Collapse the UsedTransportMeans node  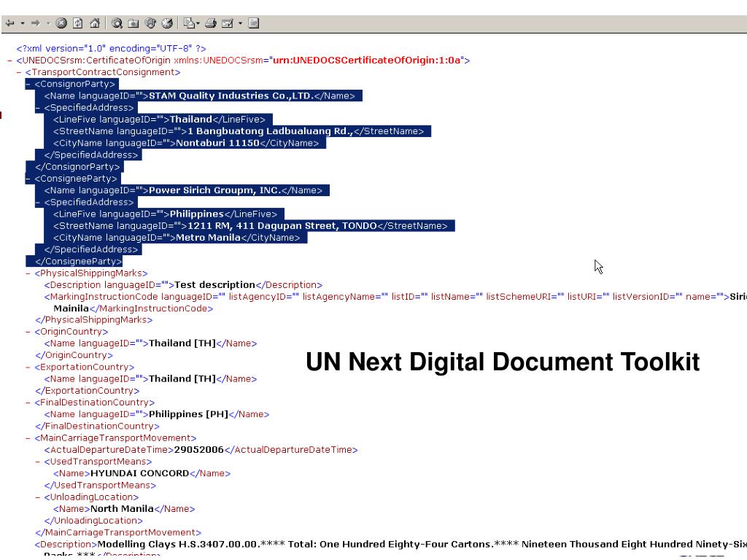38,462
